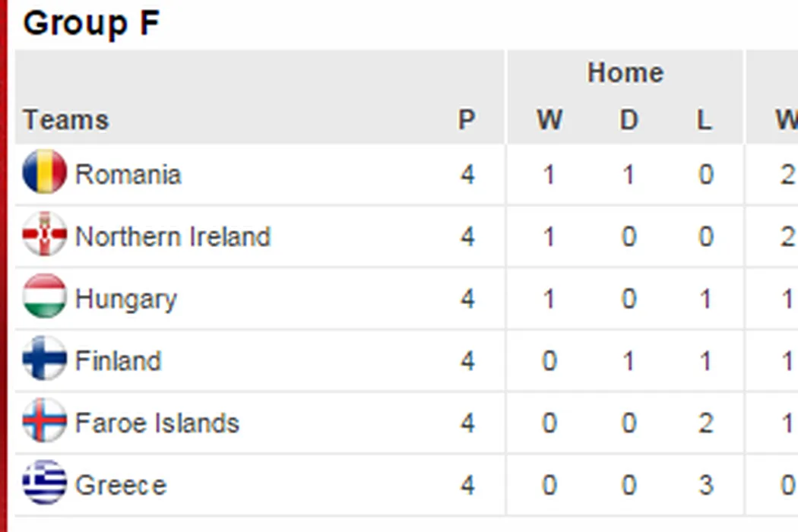Click the Finland flag icon
The height and width of the screenshot is (532, 798).
[45, 359]
